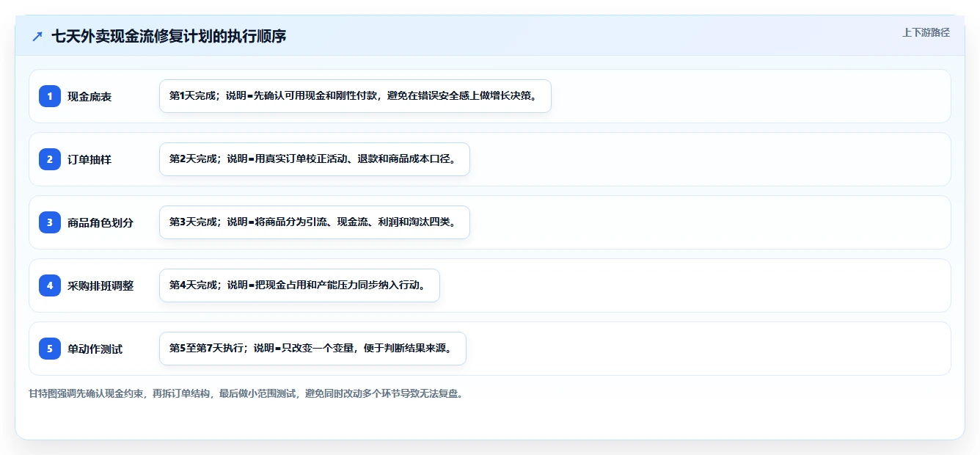Open the 第2天完成 description box
This screenshot has width=980, height=455.
coord(314,159)
